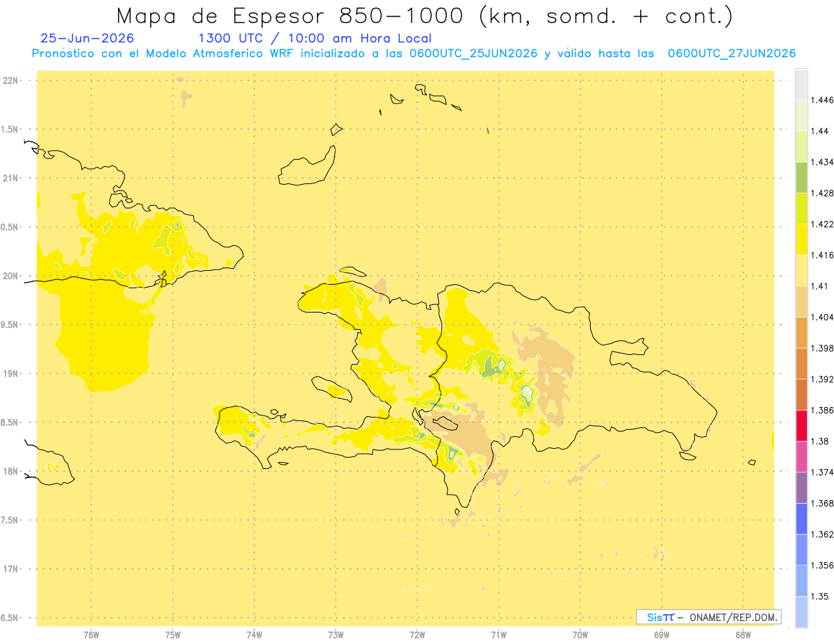Screen dimensions: 834x644
Task: Select the date label 25-Jun-2026
Action: pyautogui.click(x=88, y=39)
